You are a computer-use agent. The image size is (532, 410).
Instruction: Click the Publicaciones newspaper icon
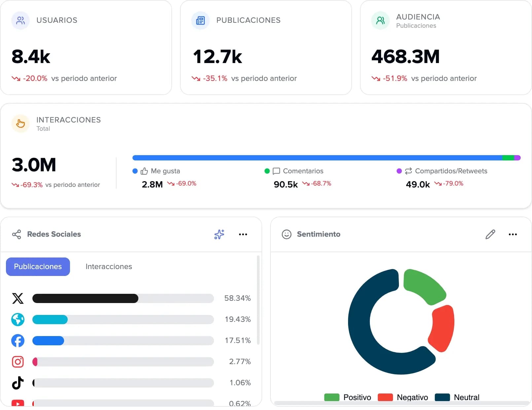(200, 20)
